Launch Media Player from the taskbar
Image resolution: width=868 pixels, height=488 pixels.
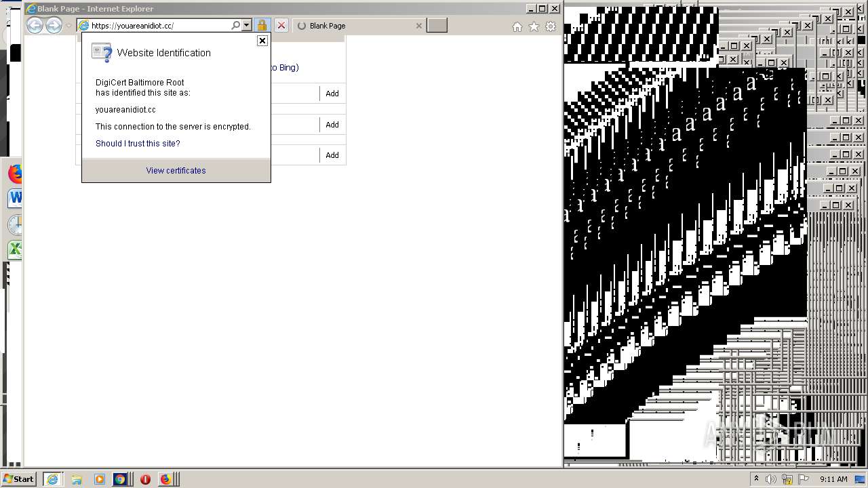tap(99, 479)
